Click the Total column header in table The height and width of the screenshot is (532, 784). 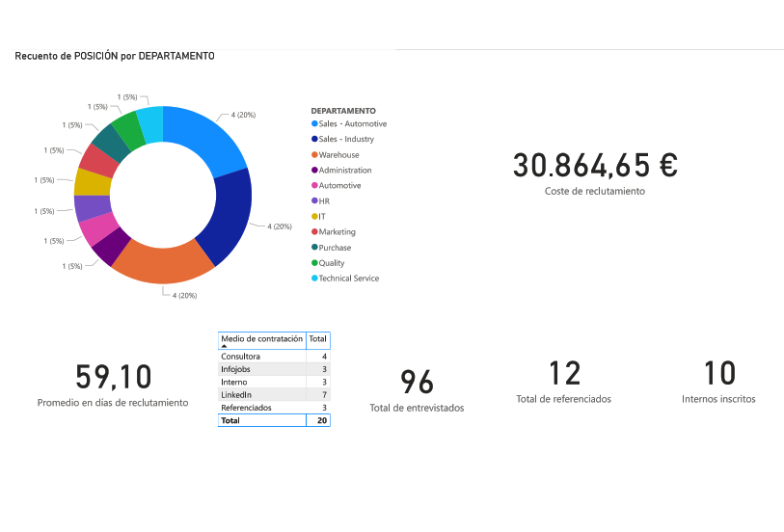(317, 339)
